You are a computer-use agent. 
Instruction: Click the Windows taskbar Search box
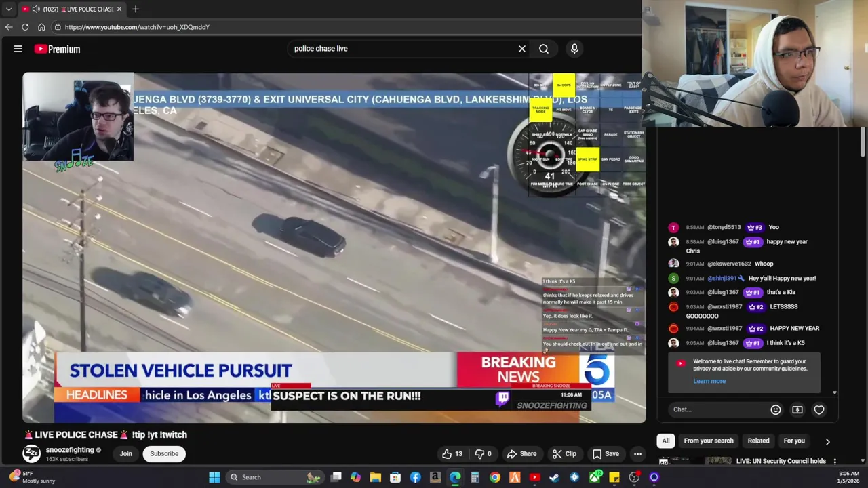click(275, 477)
